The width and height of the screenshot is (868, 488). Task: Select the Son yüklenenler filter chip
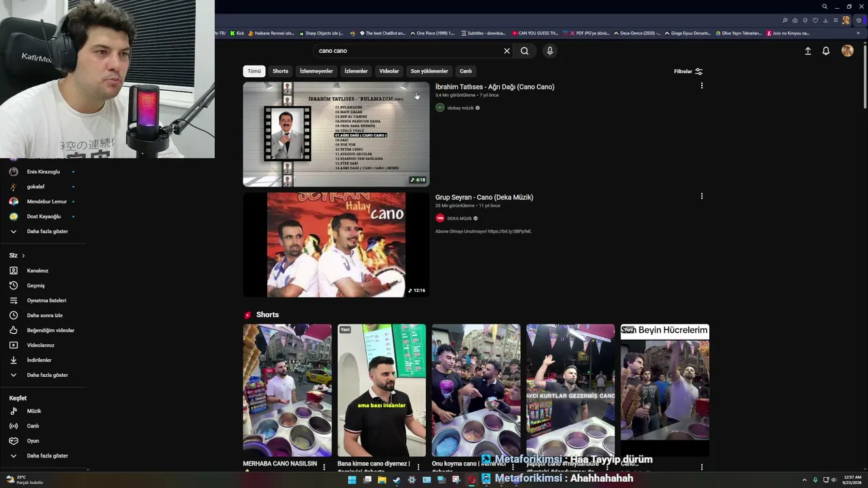click(429, 71)
